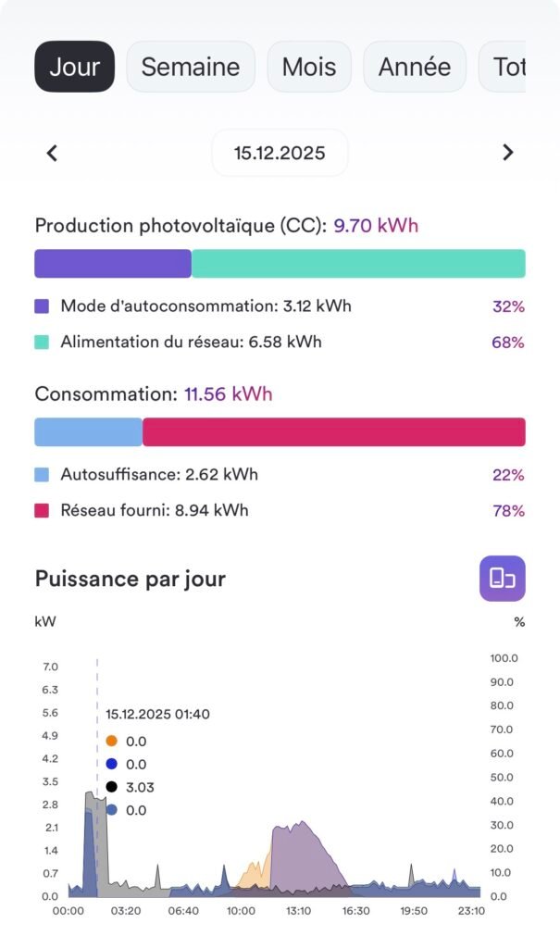
Task: Tap the purple autoconsommation legend square
Action: pyautogui.click(x=42, y=306)
